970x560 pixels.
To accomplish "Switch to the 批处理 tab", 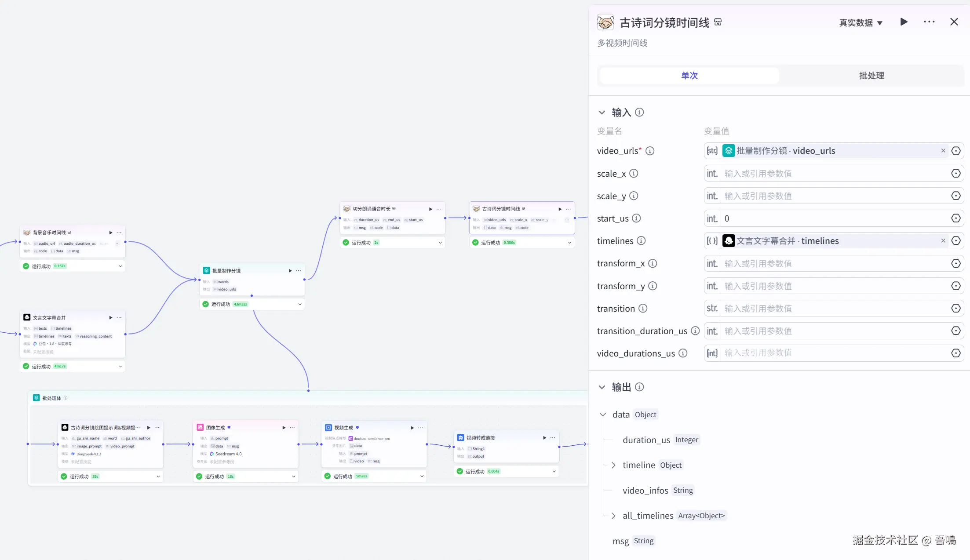I will 872,76.
